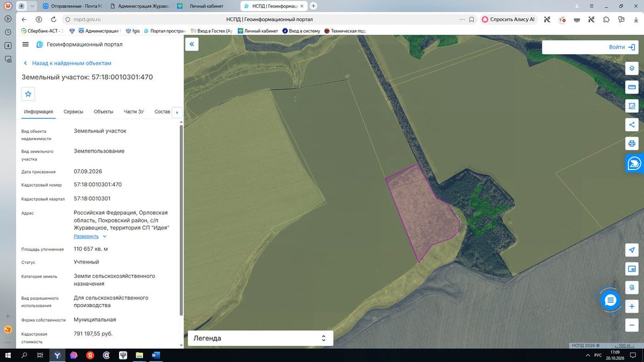Image resolution: width=644 pixels, height=362 pixels.
Task: Open the fgis bookmark in bookmarks bar
Action: click(x=132, y=31)
